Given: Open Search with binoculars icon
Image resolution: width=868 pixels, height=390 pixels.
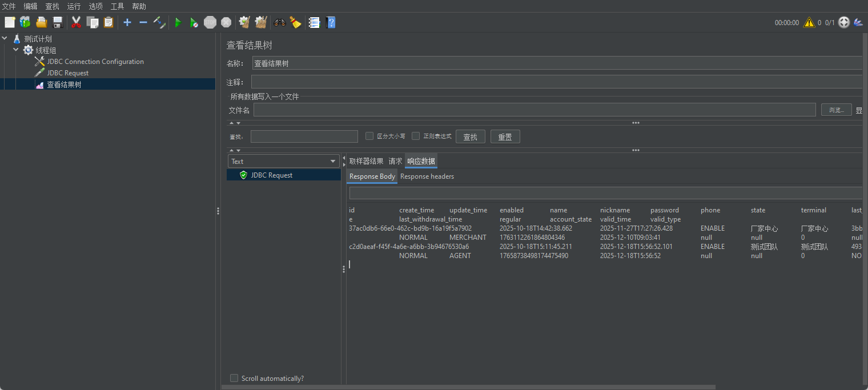Looking at the screenshot, I should (280, 22).
